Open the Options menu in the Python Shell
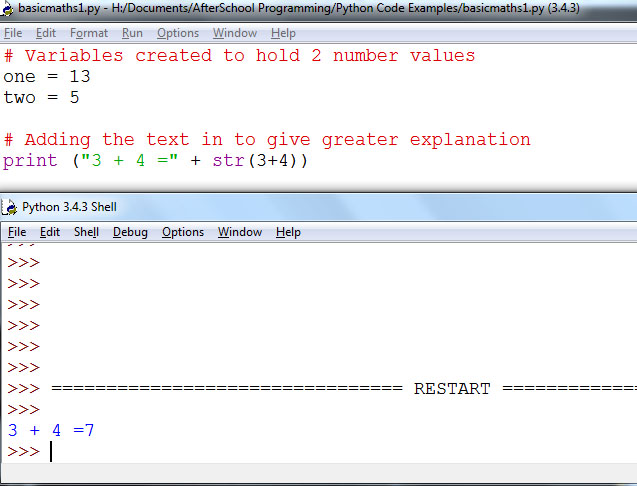Viewport: 637px width, 486px height. point(183,232)
